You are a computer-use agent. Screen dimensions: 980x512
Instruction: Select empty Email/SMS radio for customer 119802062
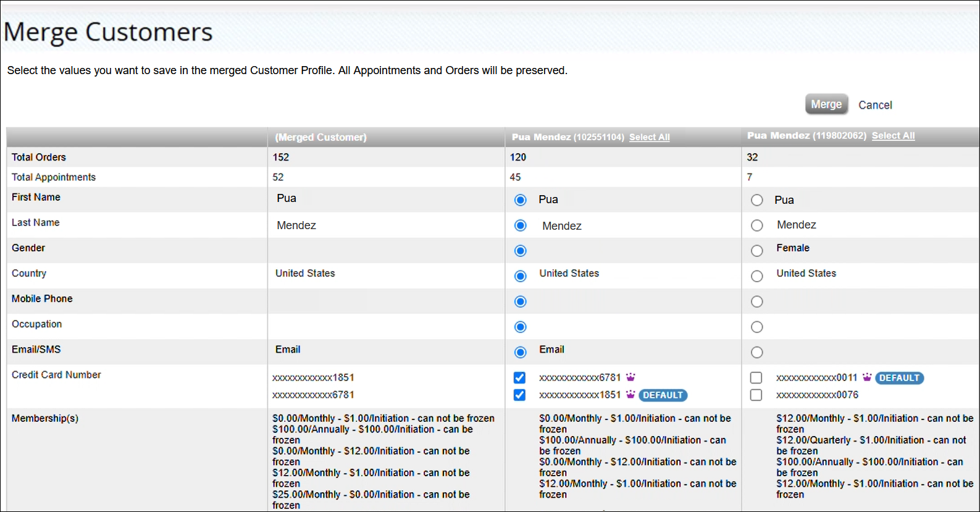click(757, 352)
